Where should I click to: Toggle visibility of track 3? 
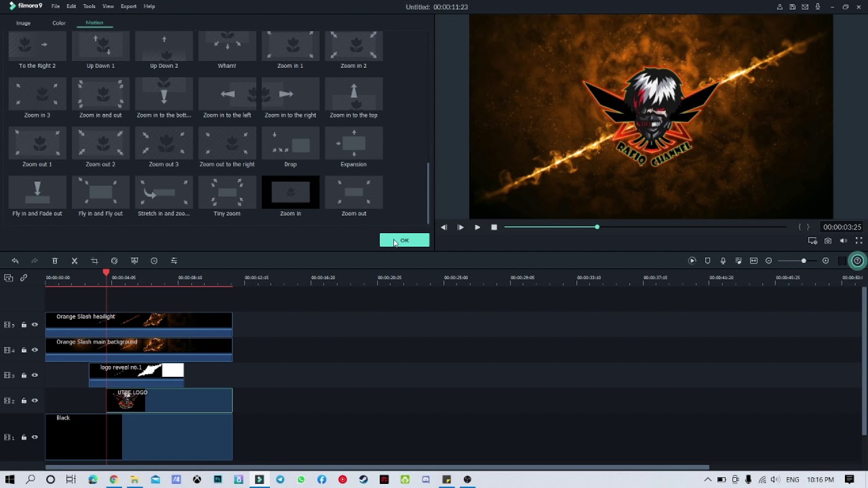[x=35, y=375]
